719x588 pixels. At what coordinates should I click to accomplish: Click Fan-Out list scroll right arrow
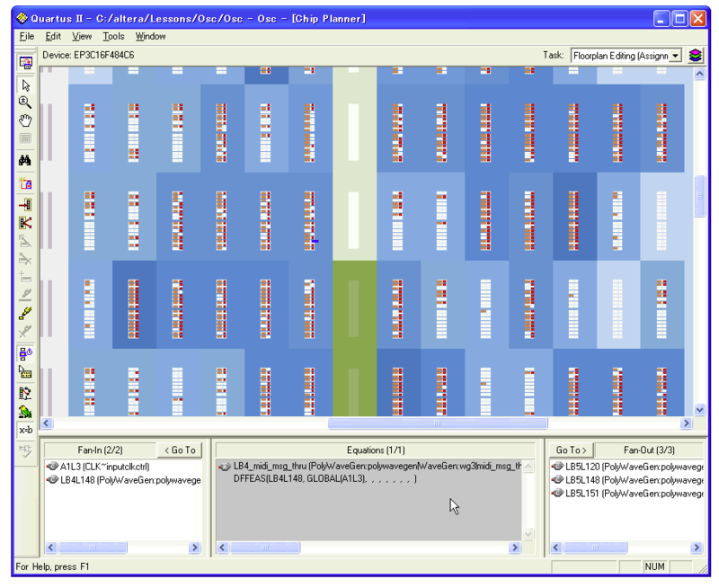tap(697, 548)
